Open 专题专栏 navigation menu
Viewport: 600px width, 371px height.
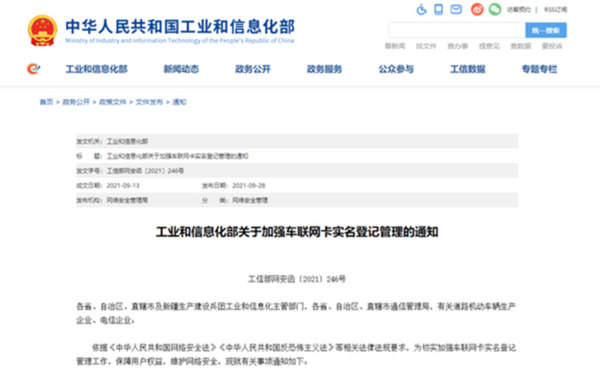pos(540,69)
